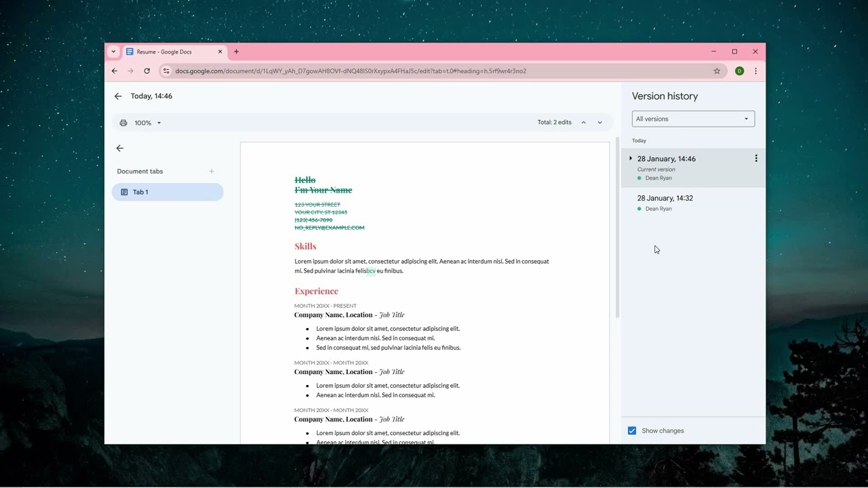Bookmark this page with the star
Viewport: 868px width, 488px height.
717,71
